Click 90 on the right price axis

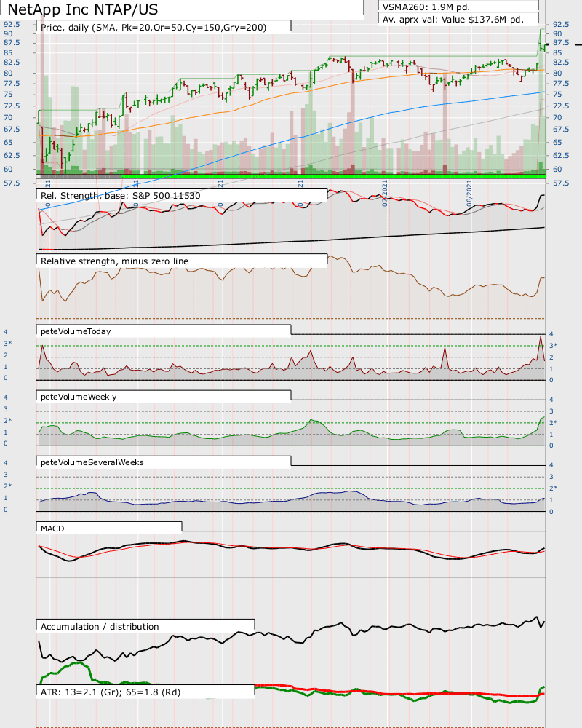[557, 33]
